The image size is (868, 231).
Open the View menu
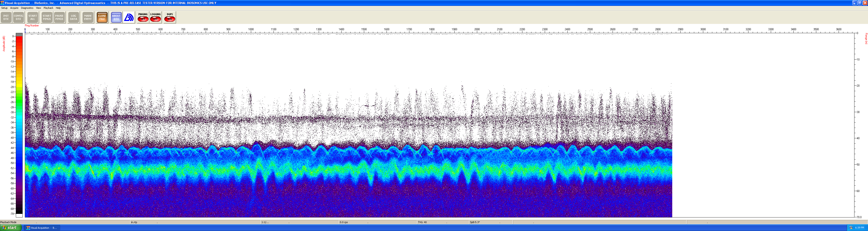point(38,8)
